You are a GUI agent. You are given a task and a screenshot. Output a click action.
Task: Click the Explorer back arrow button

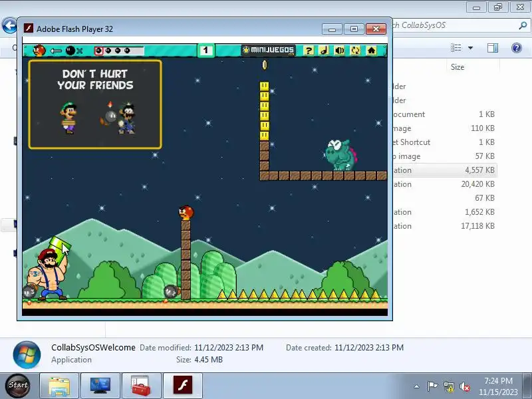point(9,25)
